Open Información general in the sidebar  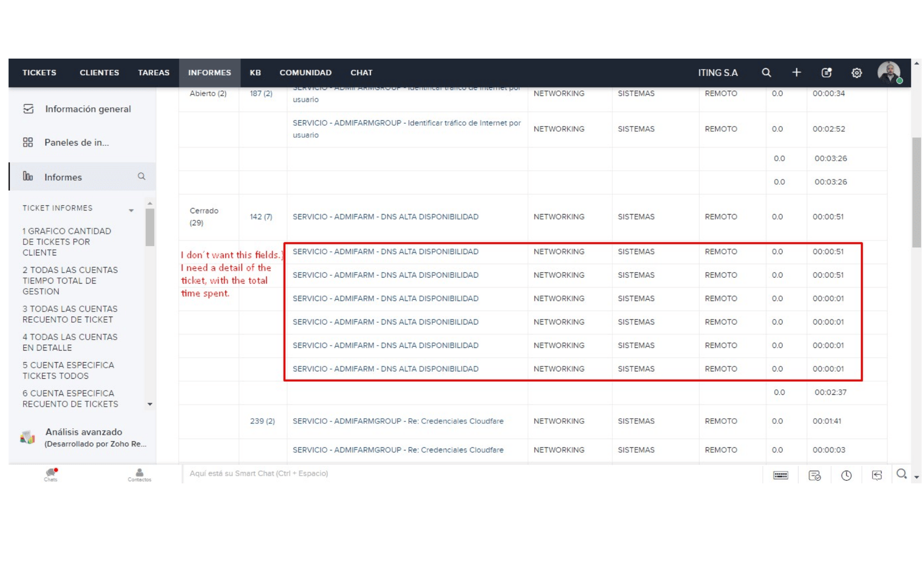88,109
